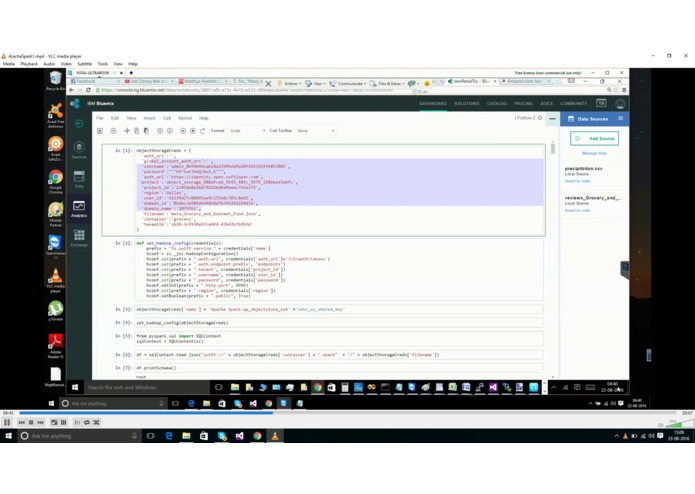Click uTorrent desktop icon in video
695x494 pixels.
tap(55, 311)
